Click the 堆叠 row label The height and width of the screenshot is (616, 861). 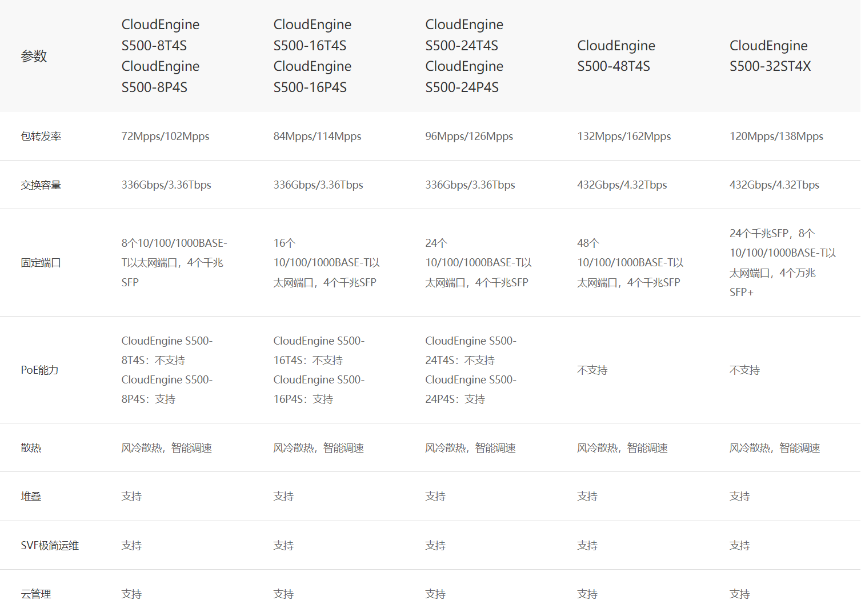pos(31,497)
